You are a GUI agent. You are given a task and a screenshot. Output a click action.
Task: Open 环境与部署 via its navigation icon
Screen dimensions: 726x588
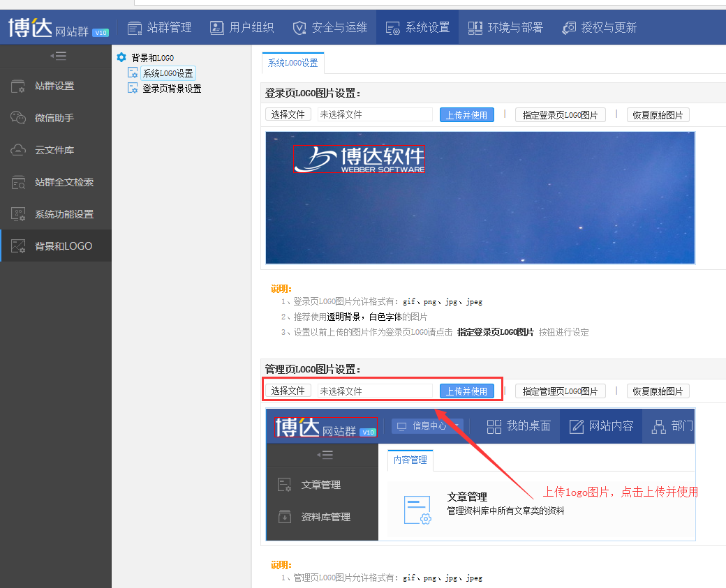[475, 28]
